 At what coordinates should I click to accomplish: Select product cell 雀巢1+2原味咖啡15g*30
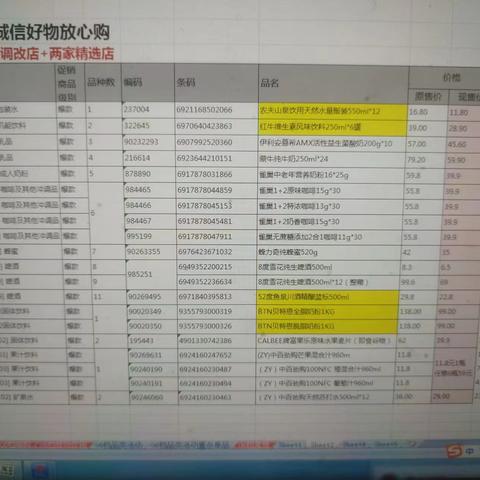point(330,190)
